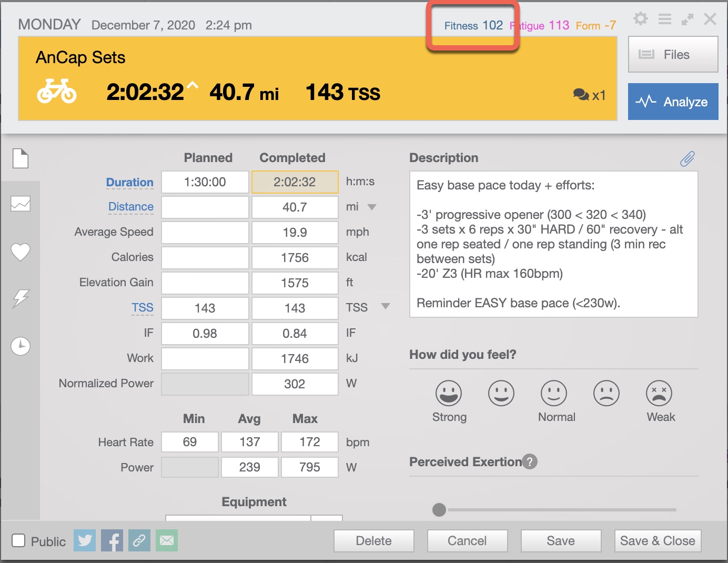Click the Fitness 102 value
Viewport: 728px width, 563px height.
473,25
